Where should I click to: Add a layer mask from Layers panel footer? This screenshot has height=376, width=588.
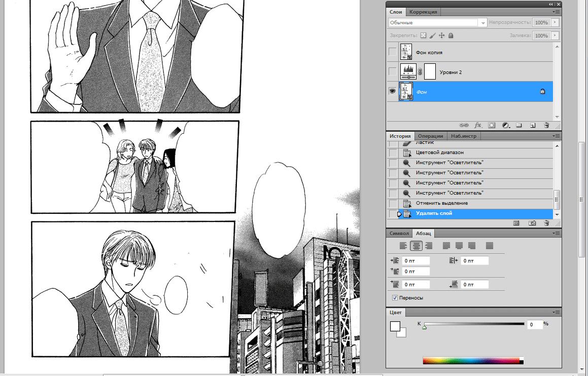click(x=492, y=126)
